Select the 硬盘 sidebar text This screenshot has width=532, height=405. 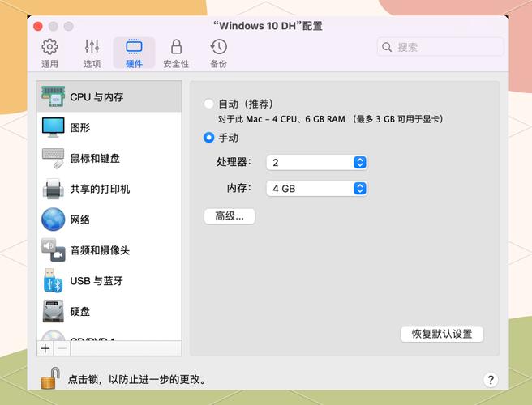[x=80, y=312]
